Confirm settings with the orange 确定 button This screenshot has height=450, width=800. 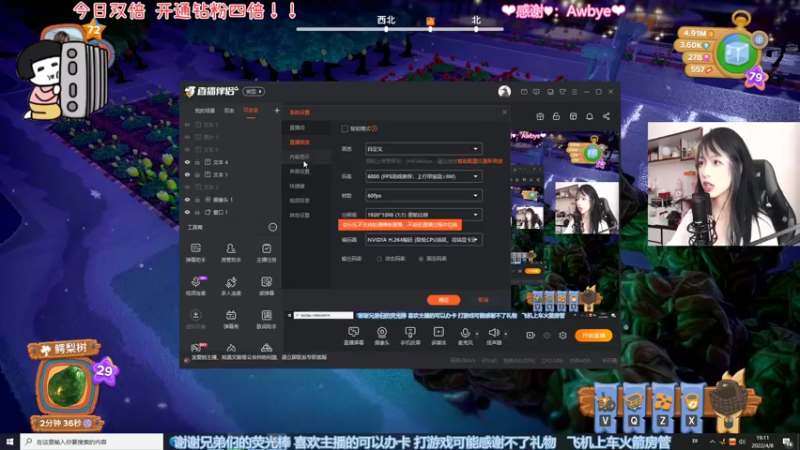(443, 300)
